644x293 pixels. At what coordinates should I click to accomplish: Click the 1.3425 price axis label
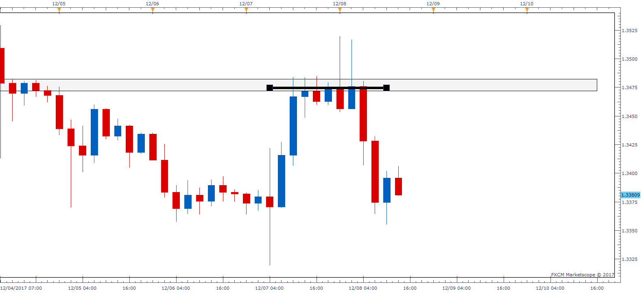pos(630,145)
